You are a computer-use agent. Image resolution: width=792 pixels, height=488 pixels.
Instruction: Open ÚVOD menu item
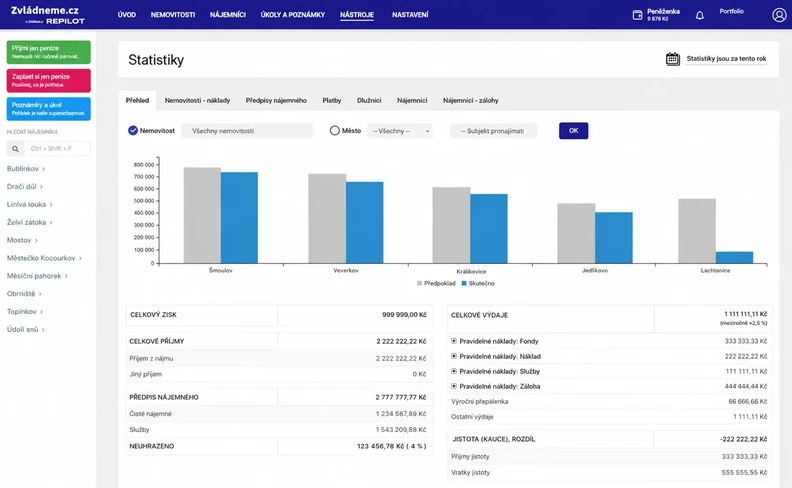pyautogui.click(x=127, y=15)
